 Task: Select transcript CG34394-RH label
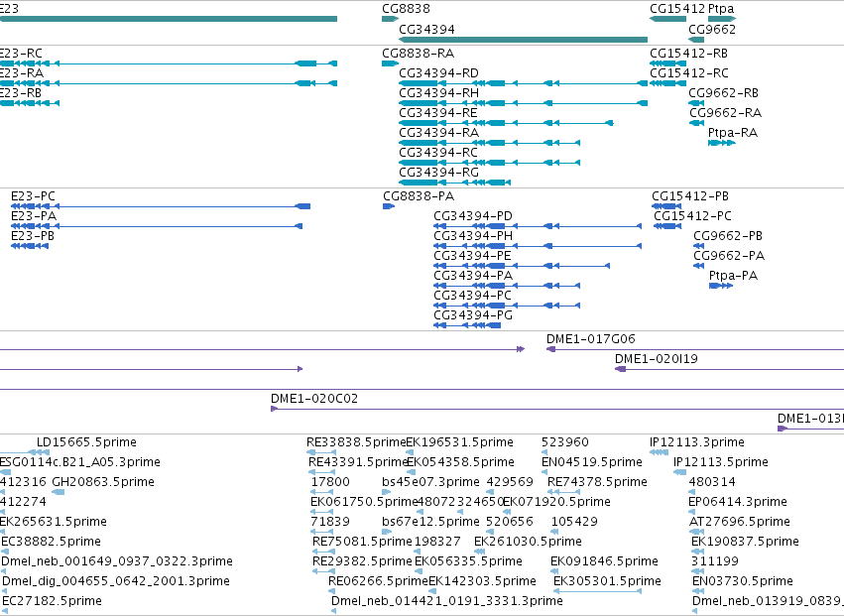(x=438, y=93)
